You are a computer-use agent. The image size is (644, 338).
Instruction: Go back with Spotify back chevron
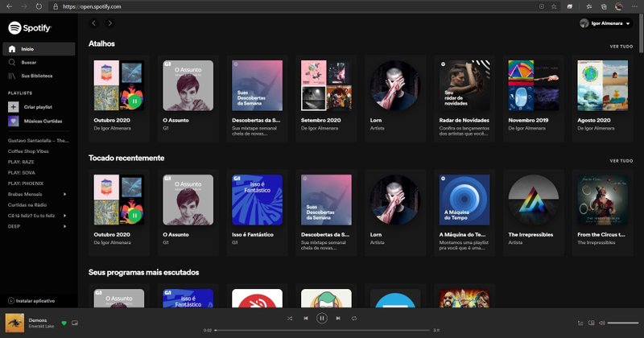93,23
